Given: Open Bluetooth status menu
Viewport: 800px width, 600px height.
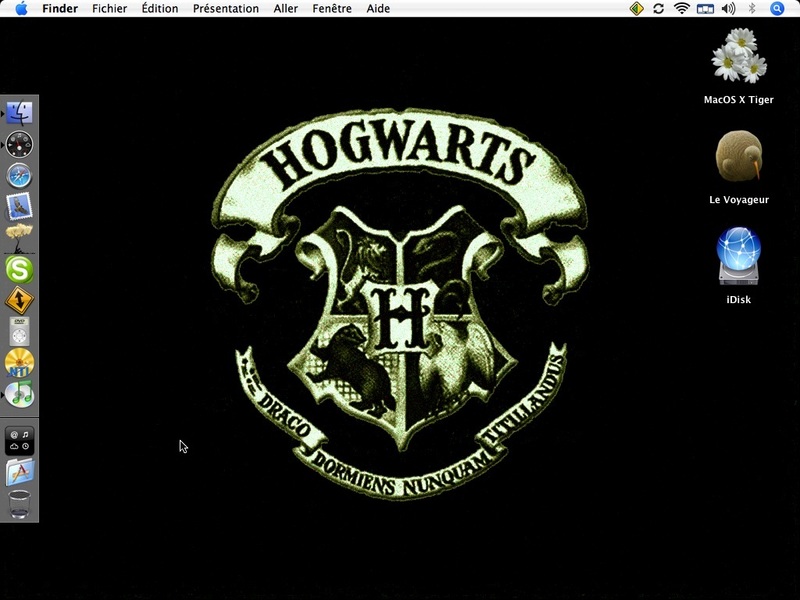Looking at the screenshot, I should coord(752,9).
